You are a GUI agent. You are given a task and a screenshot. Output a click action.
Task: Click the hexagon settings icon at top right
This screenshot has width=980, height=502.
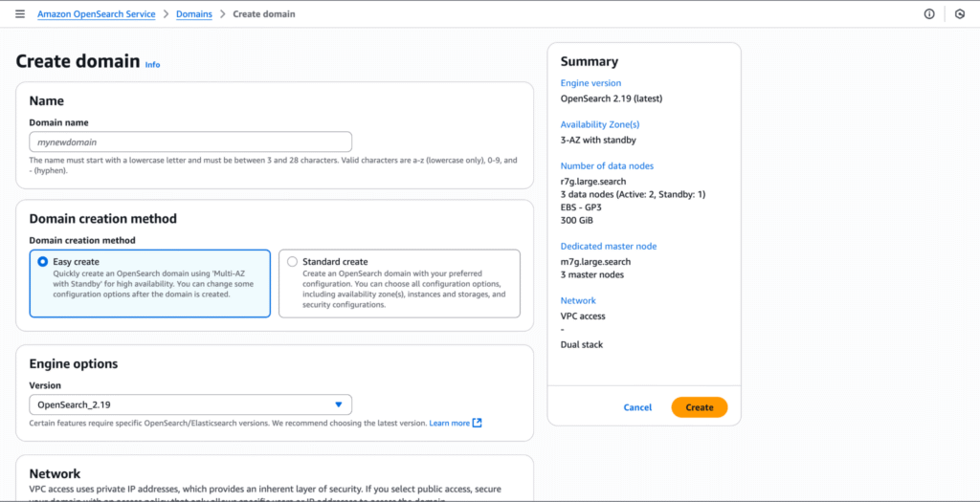click(960, 14)
